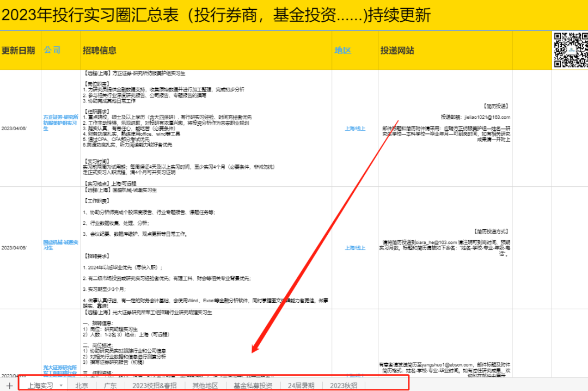The width and height of the screenshot is (588, 391).
Task: Select the 2023/04/06 date in 方正证券 row
Action: point(14,129)
